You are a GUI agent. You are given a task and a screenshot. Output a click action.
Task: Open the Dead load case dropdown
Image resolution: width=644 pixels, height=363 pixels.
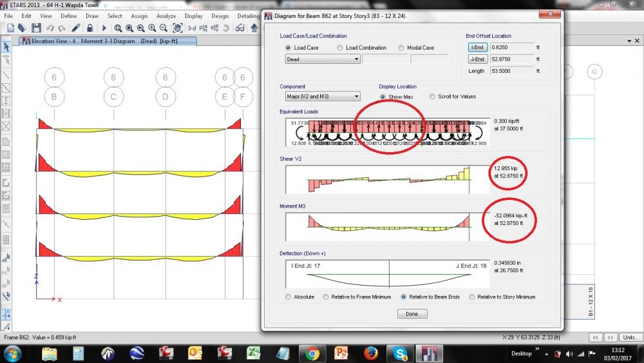pos(323,59)
